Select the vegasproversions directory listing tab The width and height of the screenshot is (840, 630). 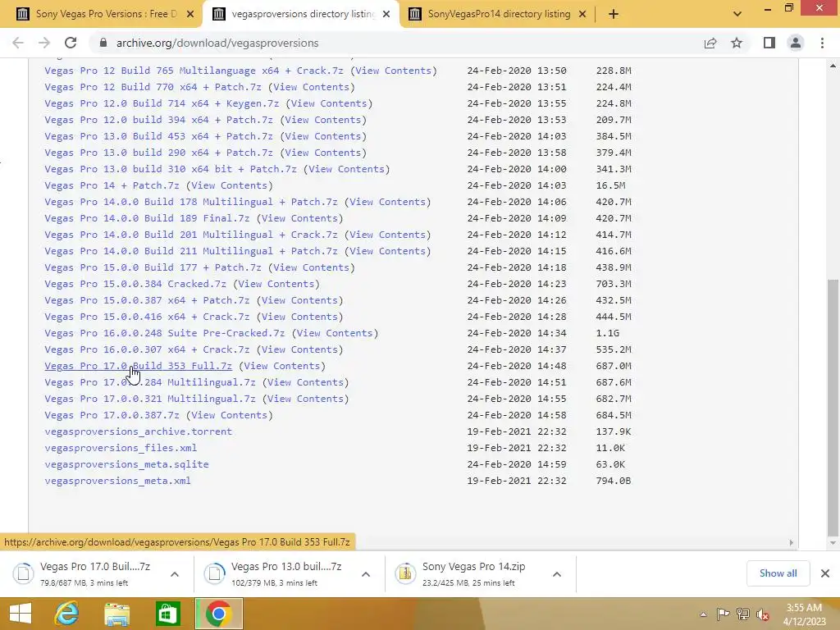click(300, 14)
